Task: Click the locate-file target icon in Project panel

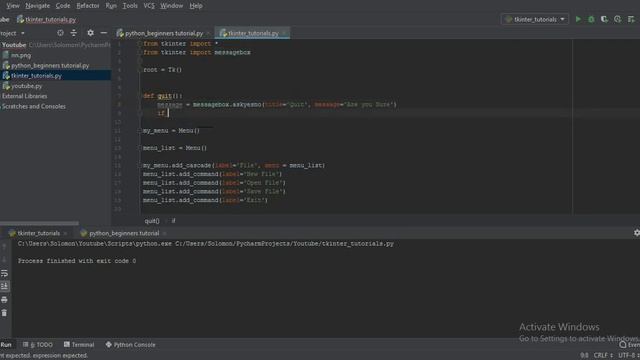Action: point(60,33)
